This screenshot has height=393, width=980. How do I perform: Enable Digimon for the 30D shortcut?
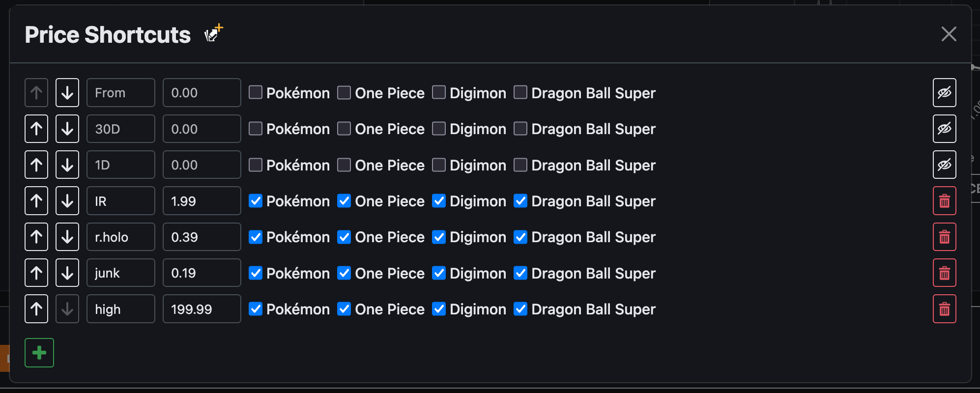439,128
